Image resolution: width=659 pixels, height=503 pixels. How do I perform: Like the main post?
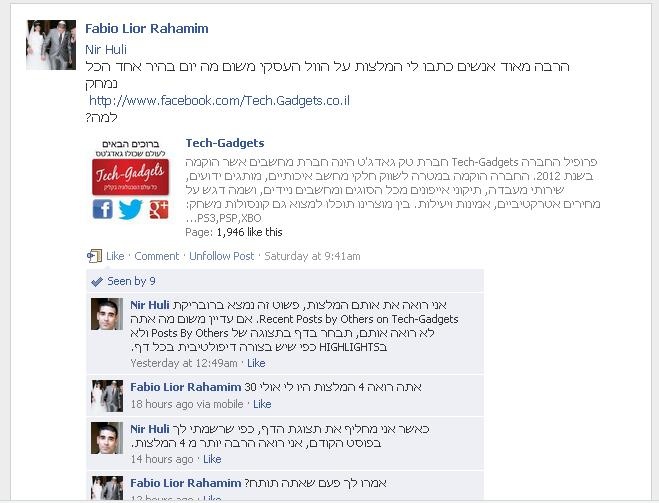(x=115, y=256)
